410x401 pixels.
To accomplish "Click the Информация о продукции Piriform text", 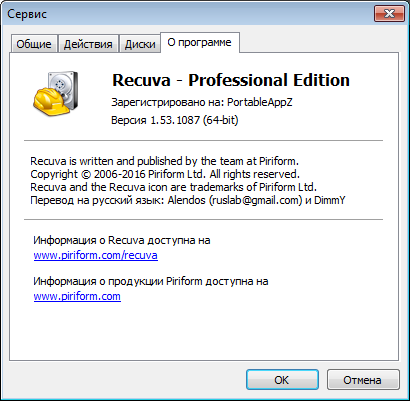I will [151, 281].
